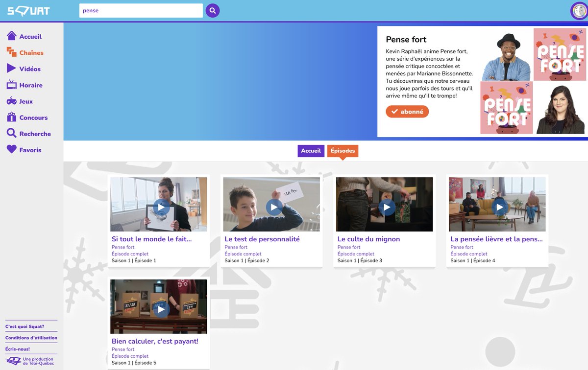Open the Le culte du mignon title
The image size is (588, 370).
pyautogui.click(x=369, y=239)
